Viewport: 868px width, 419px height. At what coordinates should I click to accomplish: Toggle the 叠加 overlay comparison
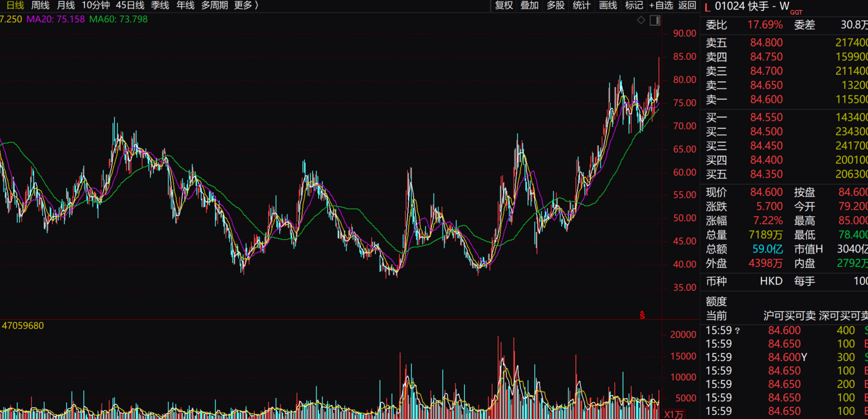tap(529, 5)
